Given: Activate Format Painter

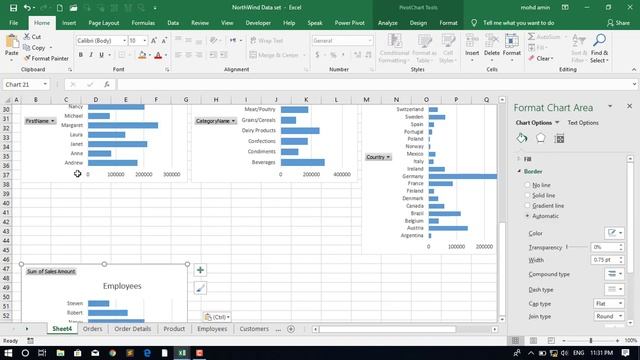Looking at the screenshot, I should (x=46, y=58).
